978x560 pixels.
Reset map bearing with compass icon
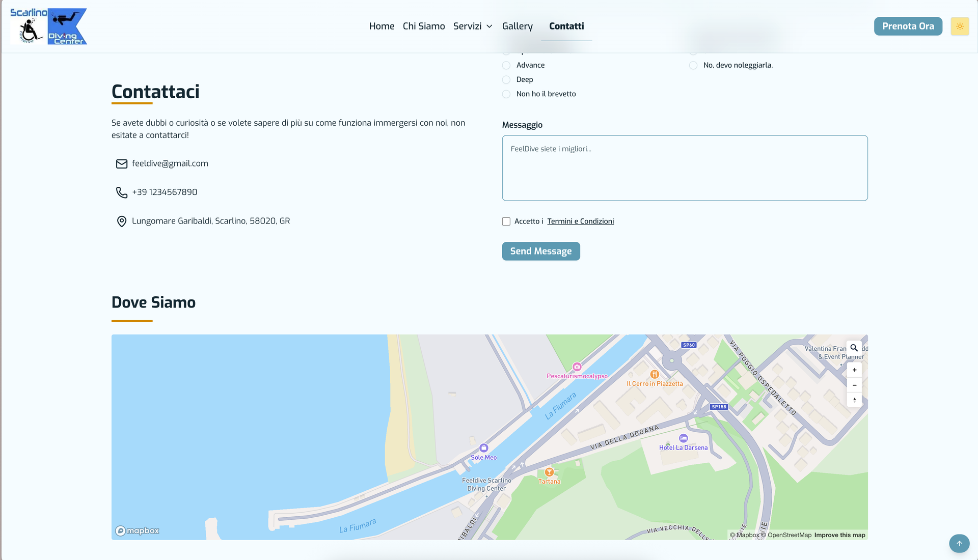[854, 400]
